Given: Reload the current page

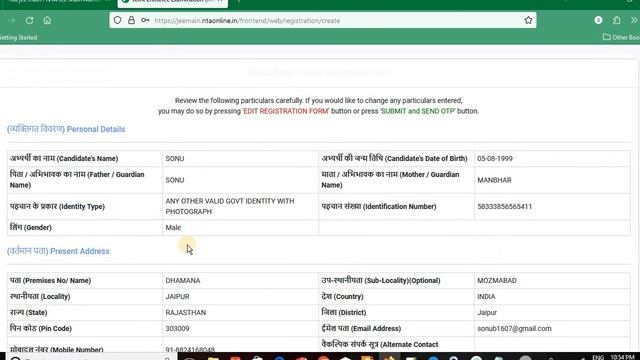Looking at the screenshot, I should point(29,20).
